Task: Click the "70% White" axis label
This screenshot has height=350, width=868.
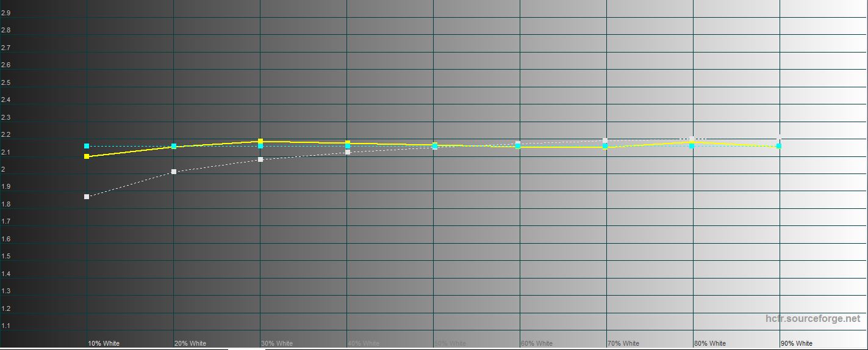Action: tap(623, 343)
